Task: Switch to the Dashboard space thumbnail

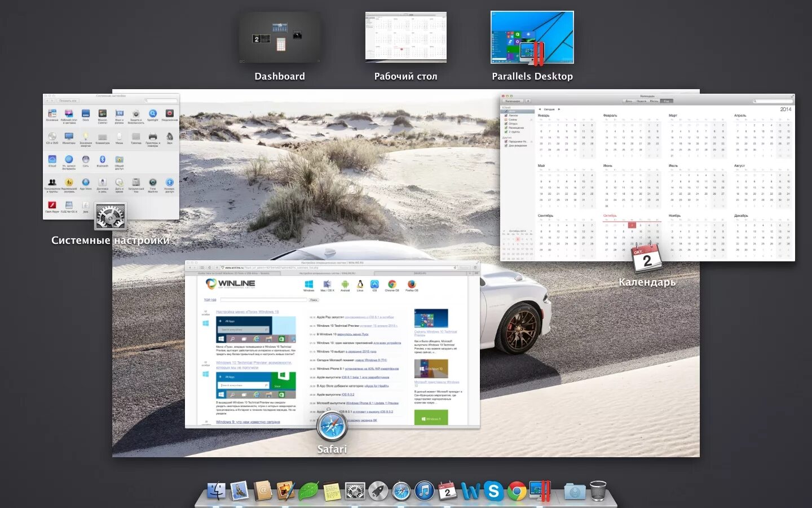Action: [x=280, y=37]
